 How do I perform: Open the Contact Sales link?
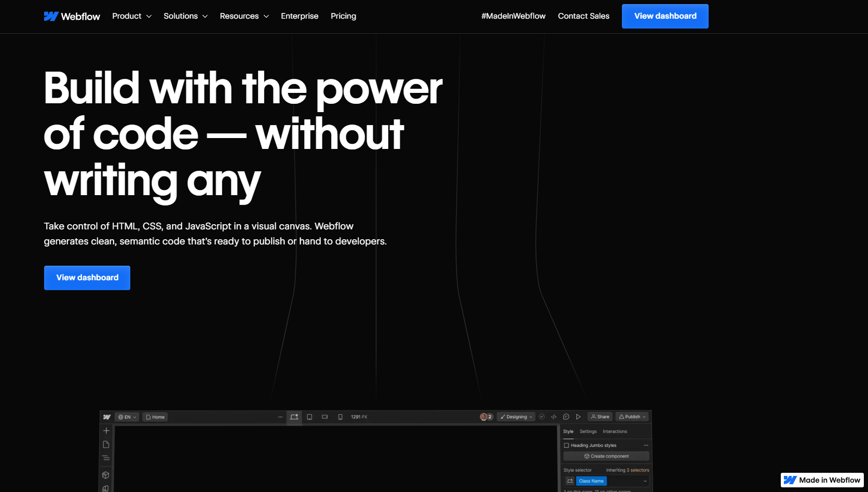click(584, 16)
